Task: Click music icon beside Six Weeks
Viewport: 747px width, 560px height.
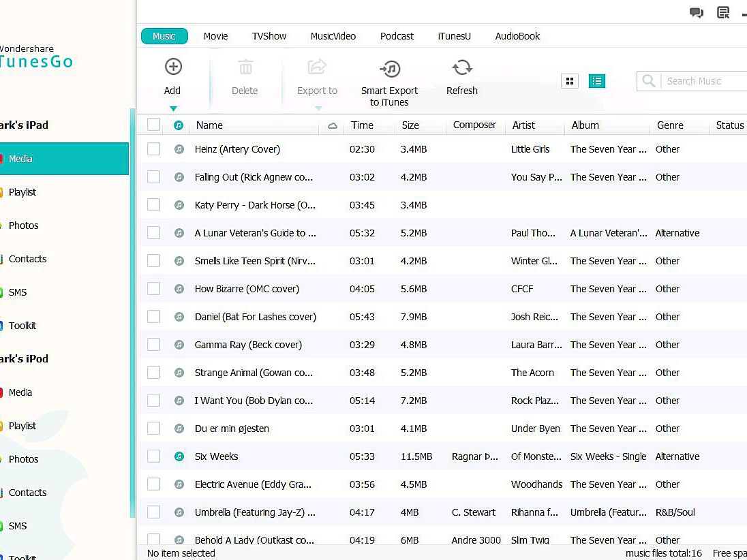Action: tap(179, 456)
